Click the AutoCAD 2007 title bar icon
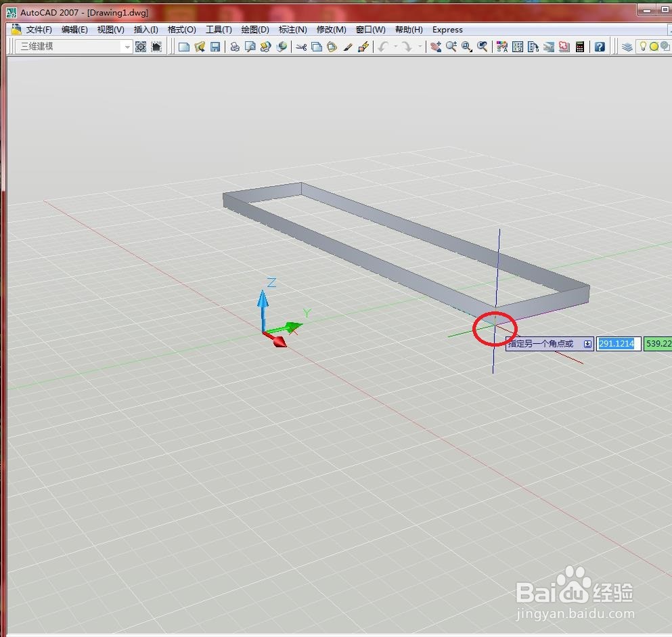This screenshot has width=672, height=637. [12, 13]
